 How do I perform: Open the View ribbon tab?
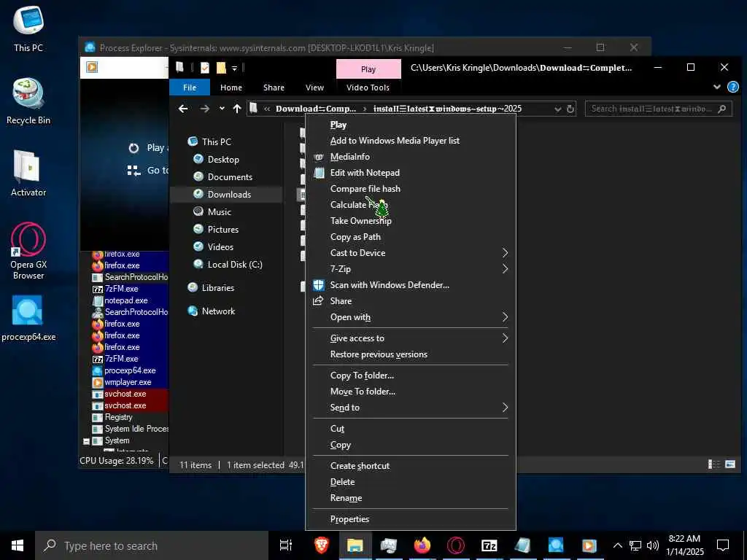tap(314, 87)
